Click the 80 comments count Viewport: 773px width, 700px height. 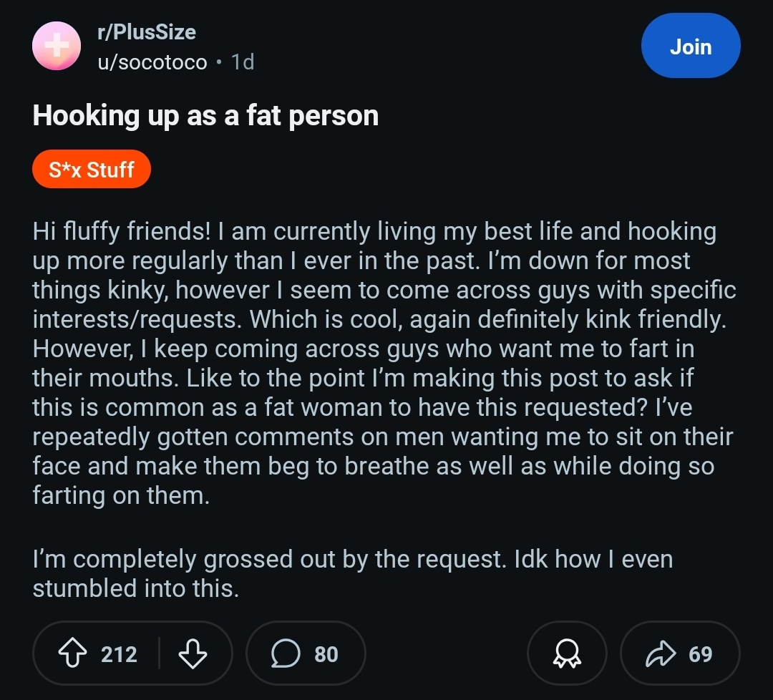tap(326, 654)
